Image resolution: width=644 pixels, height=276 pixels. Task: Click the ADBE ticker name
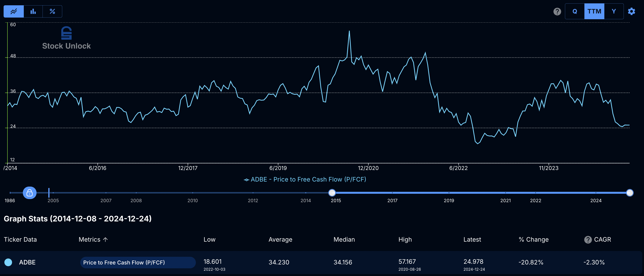27,262
